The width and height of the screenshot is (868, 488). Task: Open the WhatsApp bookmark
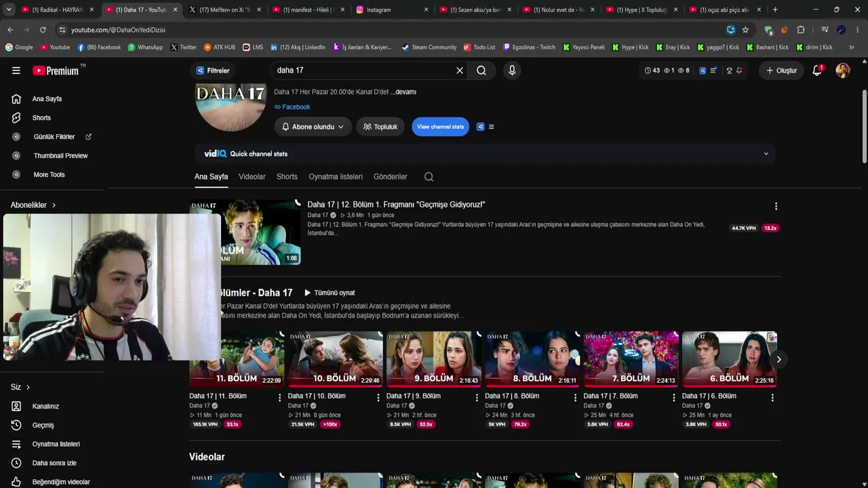pos(145,47)
